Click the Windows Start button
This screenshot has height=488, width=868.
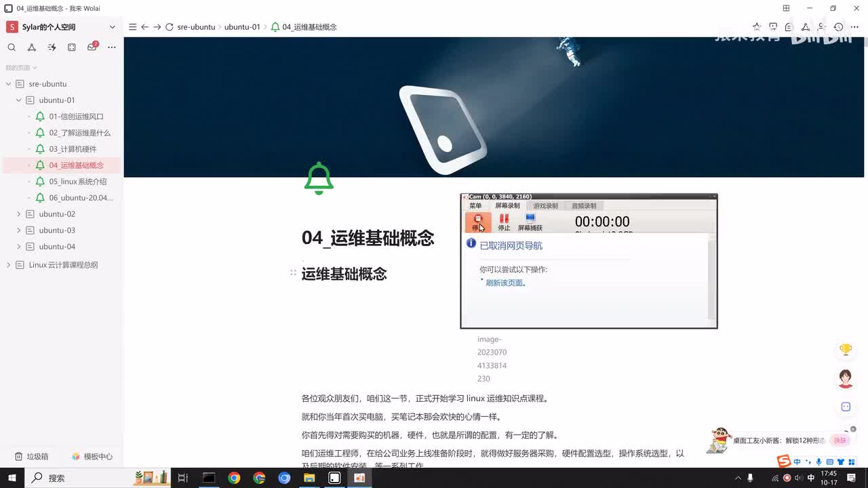click(x=12, y=478)
